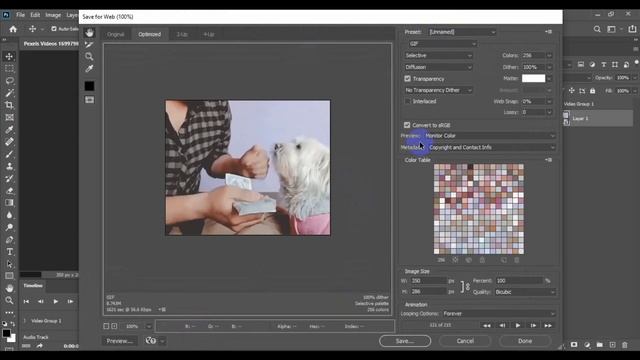This screenshot has height=360, width=640.
Task: Open the Color Table palette menu icon
Action: pos(548,160)
